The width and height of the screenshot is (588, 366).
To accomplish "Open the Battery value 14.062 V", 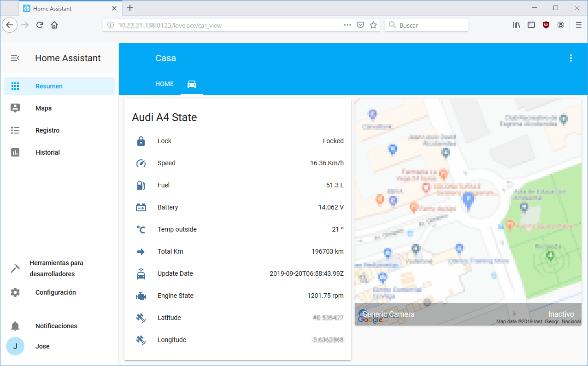I will [331, 207].
